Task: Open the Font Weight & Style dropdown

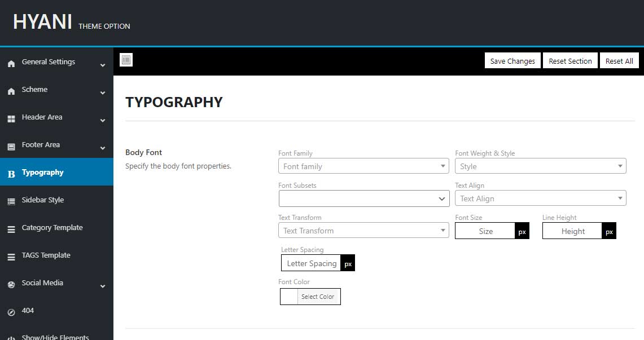Action: (x=541, y=166)
